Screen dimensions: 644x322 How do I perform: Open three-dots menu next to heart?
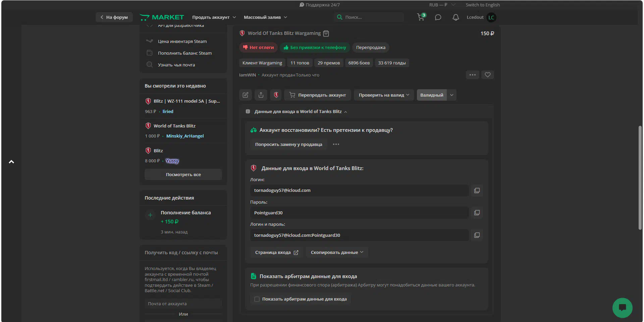pos(473,75)
